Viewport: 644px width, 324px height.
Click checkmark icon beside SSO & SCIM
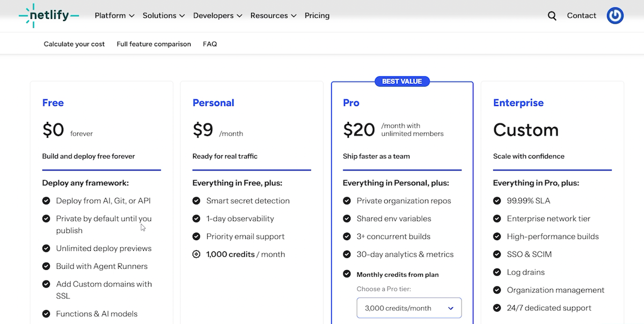pyautogui.click(x=497, y=255)
